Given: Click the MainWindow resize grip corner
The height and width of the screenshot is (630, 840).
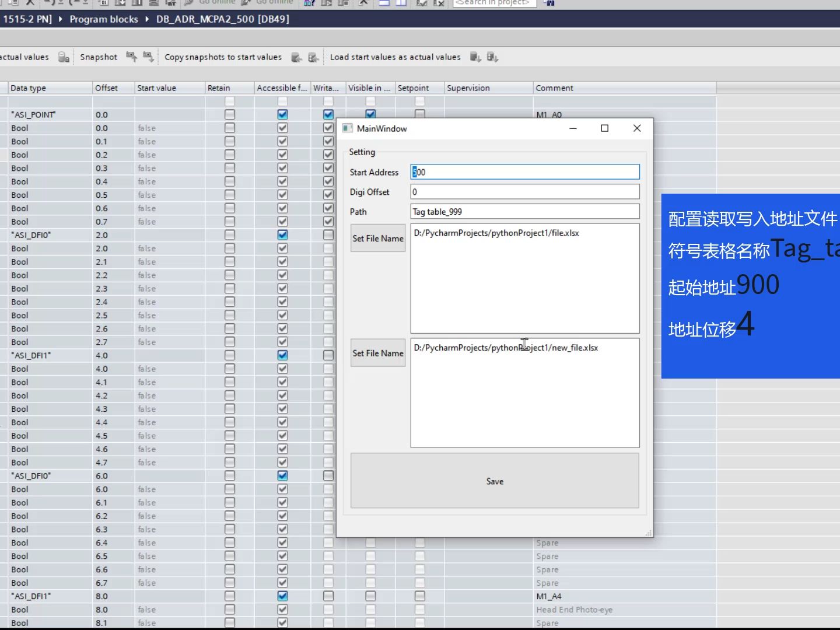Looking at the screenshot, I should (x=648, y=533).
